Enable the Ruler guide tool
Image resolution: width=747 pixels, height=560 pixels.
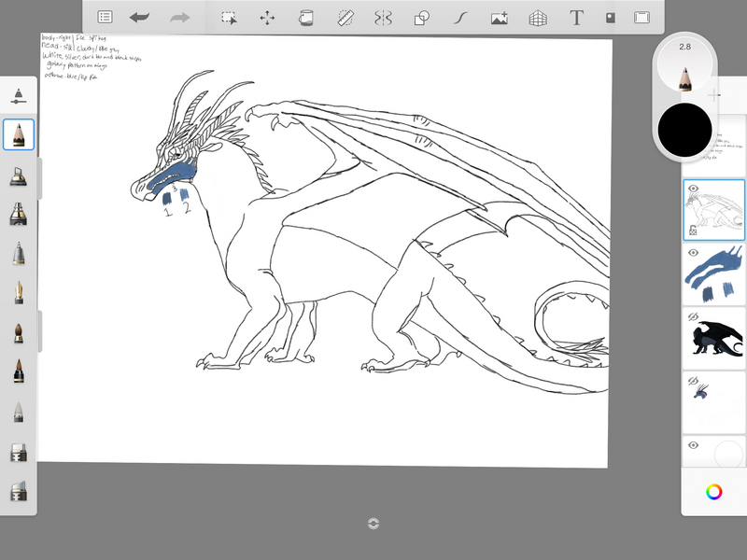pyautogui.click(x=345, y=17)
